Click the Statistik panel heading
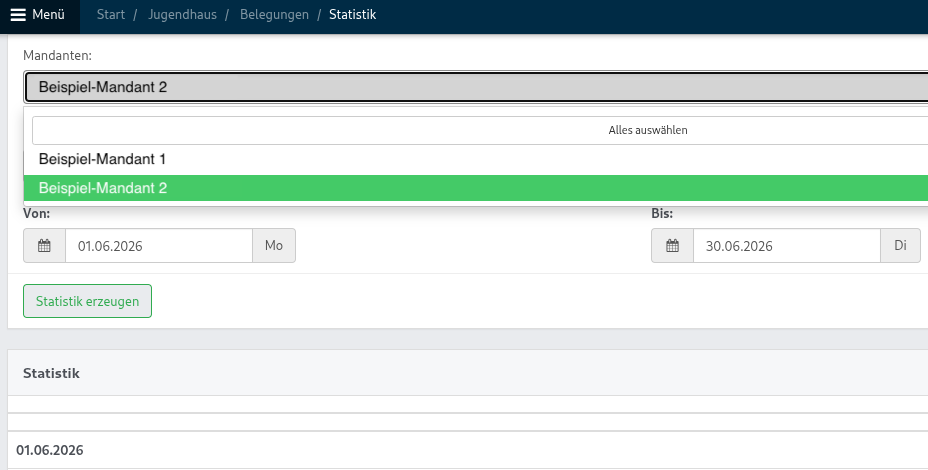Image resolution: width=928 pixels, height=470 pixels. (x=51, y=374)
